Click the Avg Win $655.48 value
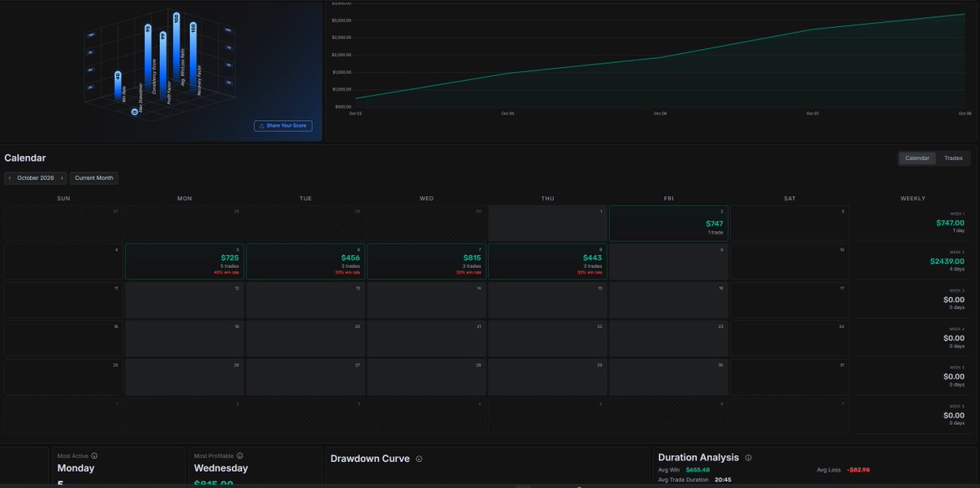980x488 pixels. [697, 470]
